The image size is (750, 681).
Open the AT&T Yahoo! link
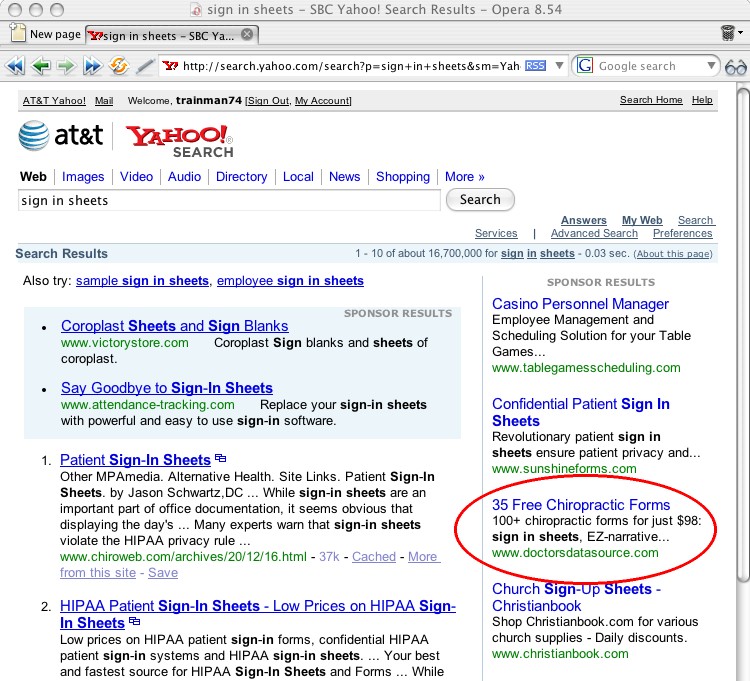click(54, 100)
